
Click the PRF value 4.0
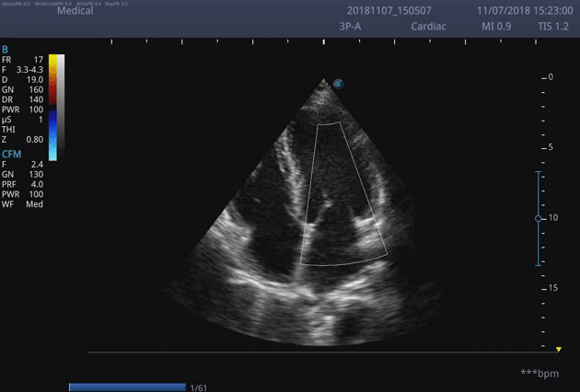(x=37, y=184)
